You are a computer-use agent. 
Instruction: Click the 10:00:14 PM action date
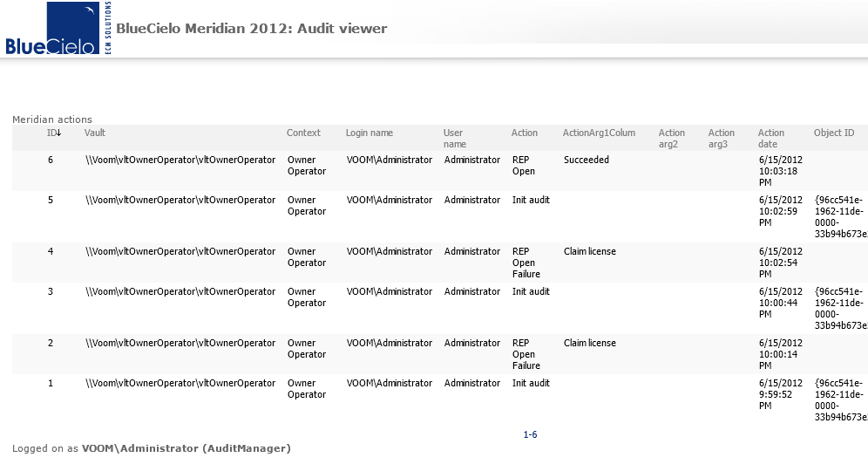pyautogui.click(x=781, y=354)
